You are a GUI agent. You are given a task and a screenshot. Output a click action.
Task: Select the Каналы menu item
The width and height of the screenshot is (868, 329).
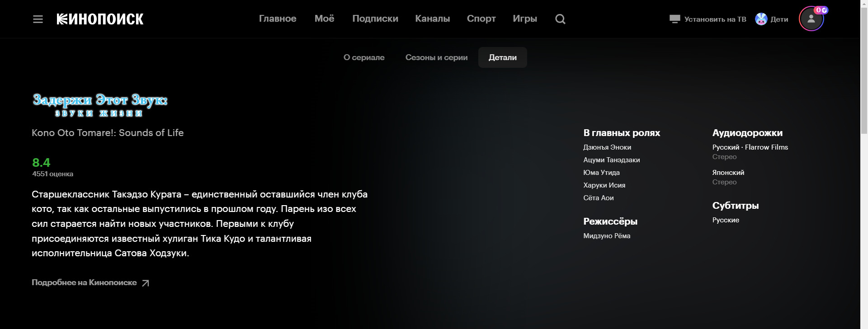(432, 19)
